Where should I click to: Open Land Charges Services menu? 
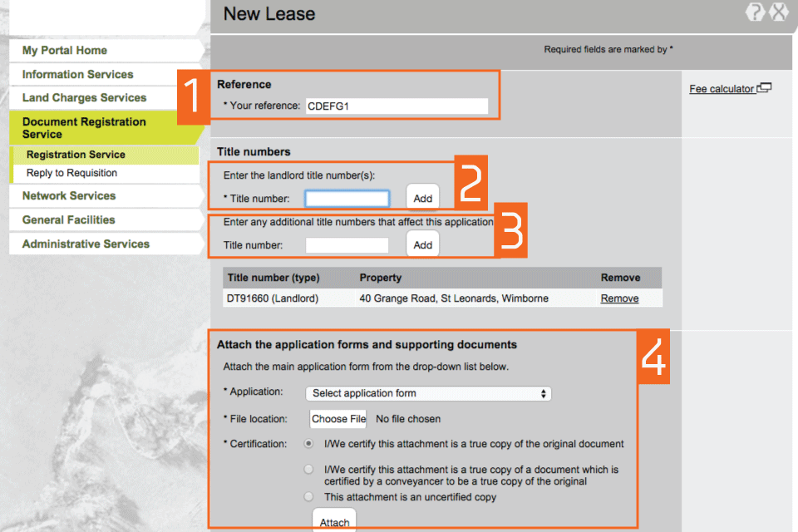(84, 97)
